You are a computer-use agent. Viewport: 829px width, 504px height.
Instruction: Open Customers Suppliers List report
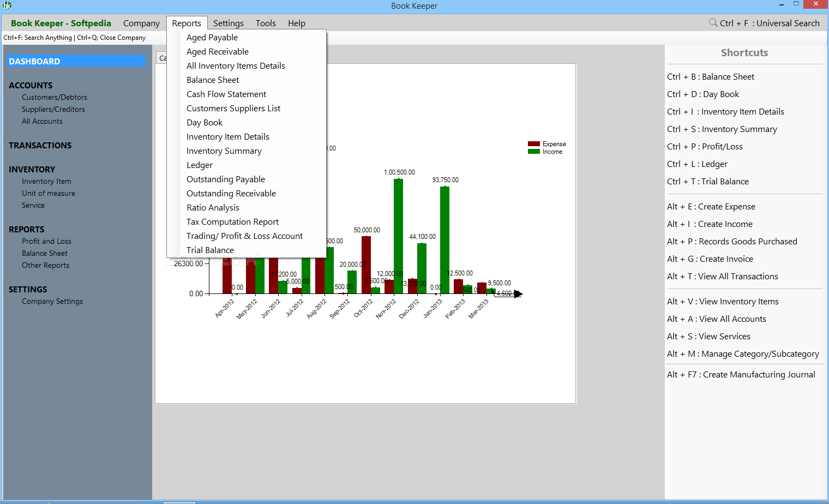tap(233, 108)
